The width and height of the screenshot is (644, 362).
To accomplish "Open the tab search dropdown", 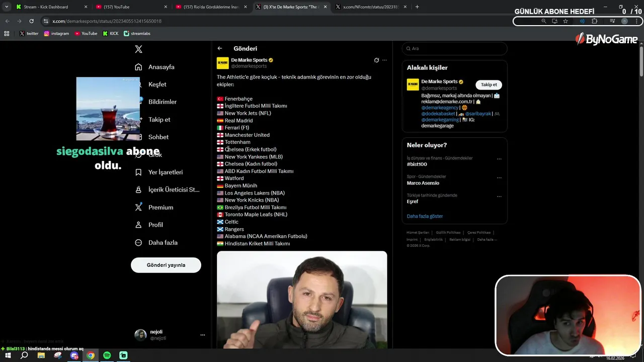I will pos(7,7).
